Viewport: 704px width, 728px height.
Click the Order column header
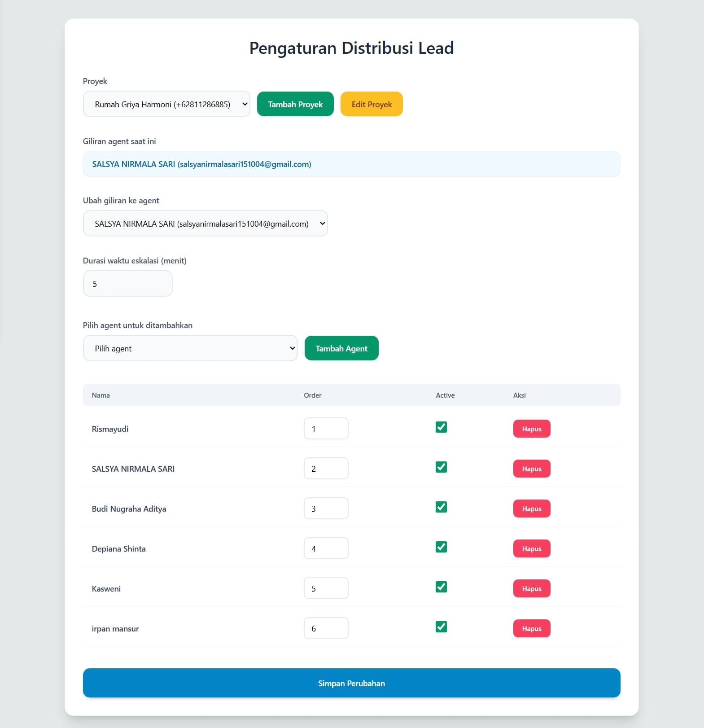(x=313, y=395)
